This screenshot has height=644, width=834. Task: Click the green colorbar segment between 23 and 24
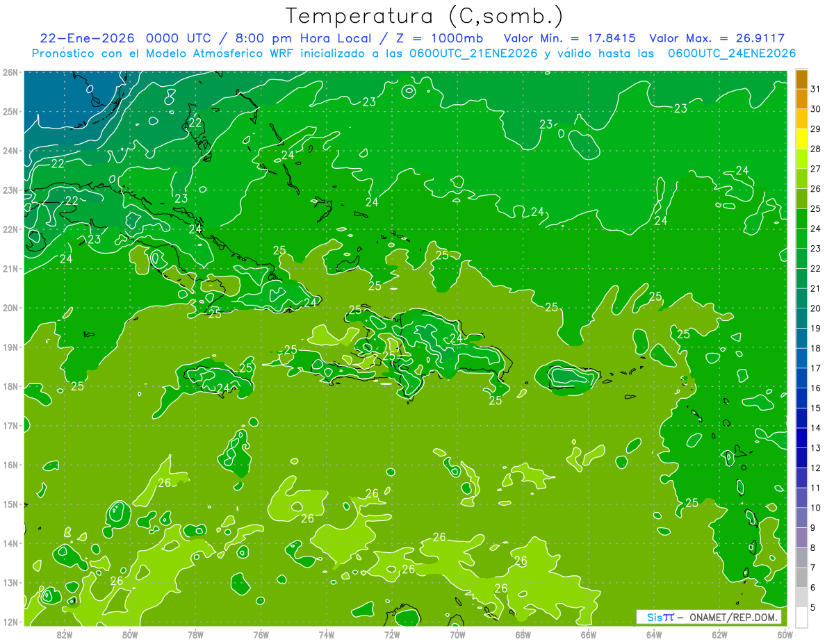pos(801,239)
